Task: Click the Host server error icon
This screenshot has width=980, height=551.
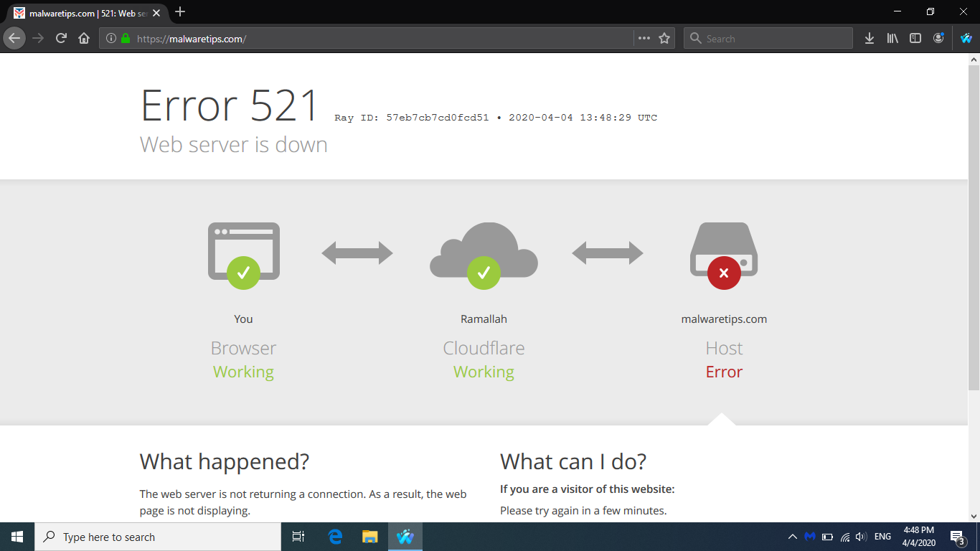Action: [x=724, y=255]
